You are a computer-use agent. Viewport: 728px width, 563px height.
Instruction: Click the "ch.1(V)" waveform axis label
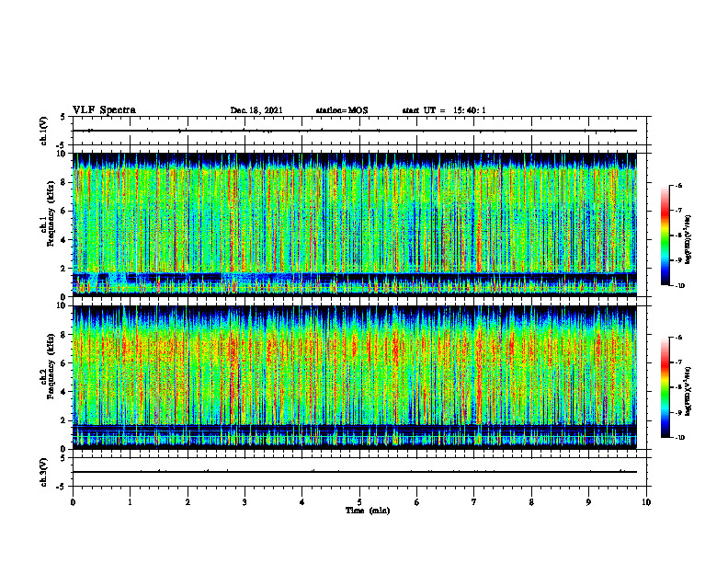click(44, 131)
